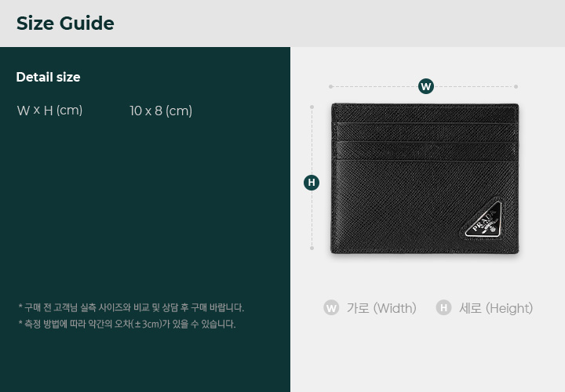Click the Size Guide heading
Screen dimensions: 565x392
(65, 24)
